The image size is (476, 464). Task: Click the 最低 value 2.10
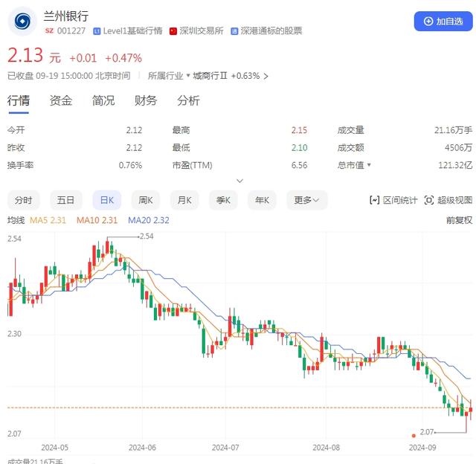tap(299, 148)
